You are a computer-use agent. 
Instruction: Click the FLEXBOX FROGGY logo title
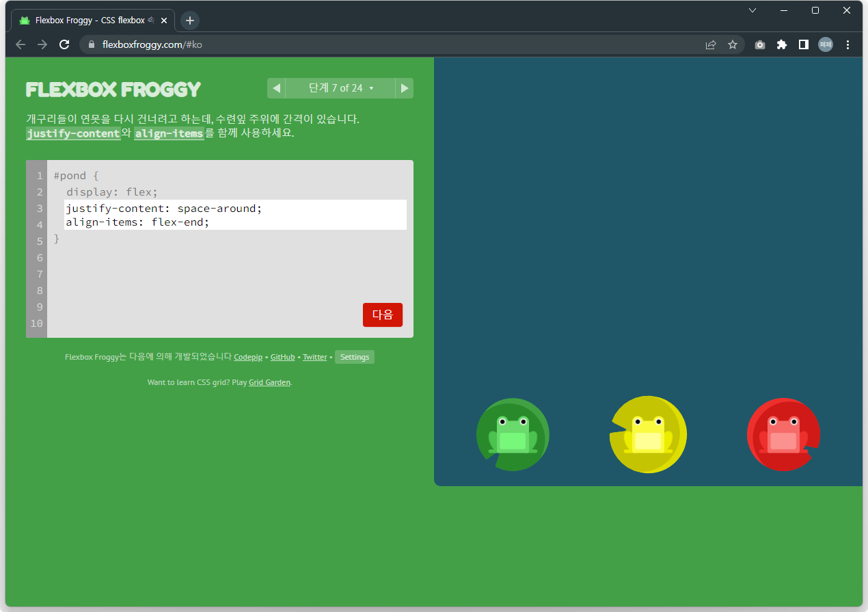(x=113, y=90)
